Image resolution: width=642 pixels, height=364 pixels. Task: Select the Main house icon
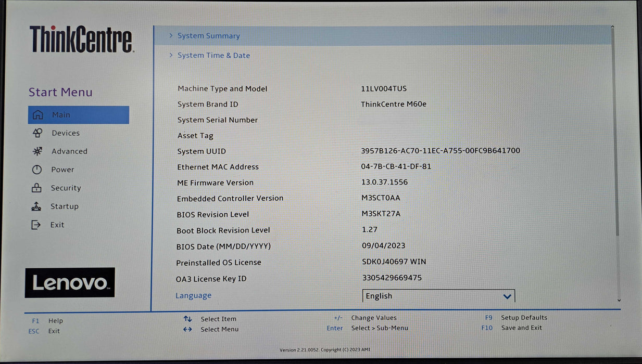(37, 115)
